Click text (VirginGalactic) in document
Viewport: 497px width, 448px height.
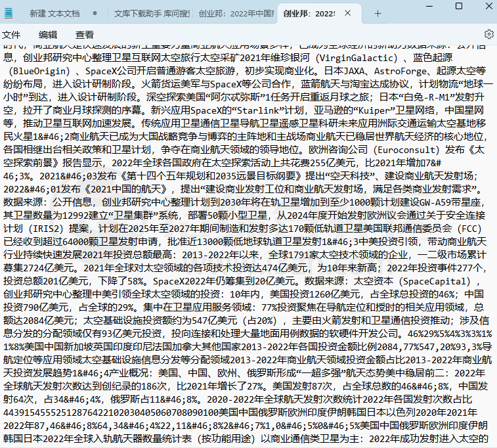click(358, 58)
